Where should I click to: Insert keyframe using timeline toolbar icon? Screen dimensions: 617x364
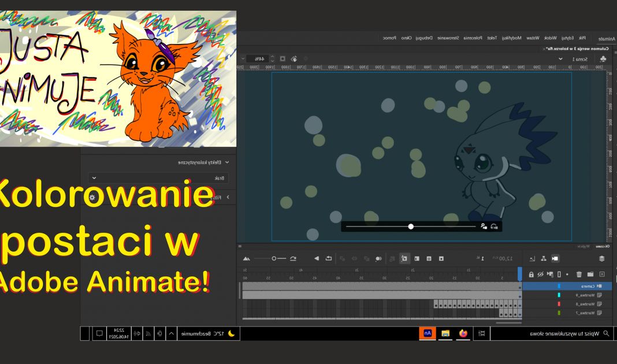[441, 258]
